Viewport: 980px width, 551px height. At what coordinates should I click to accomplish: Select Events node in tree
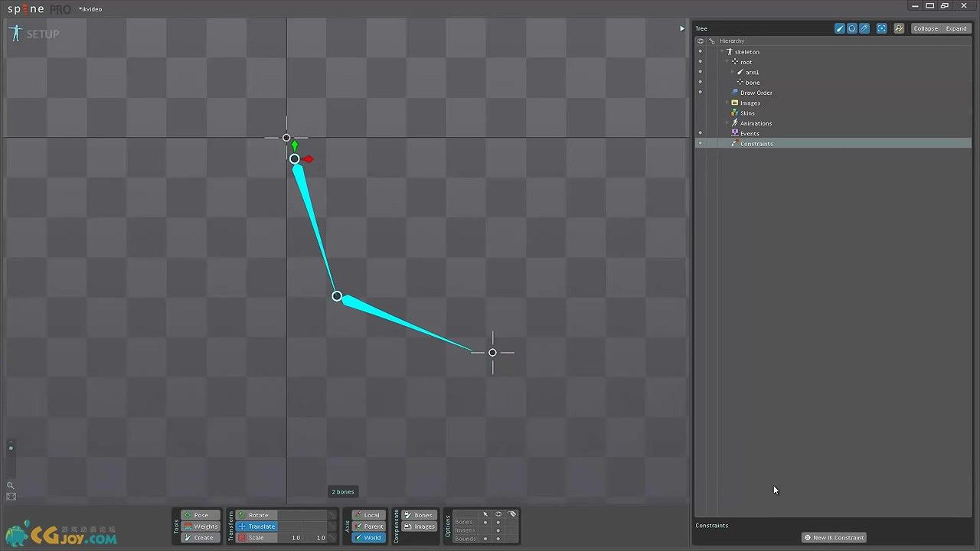[750, 133]
